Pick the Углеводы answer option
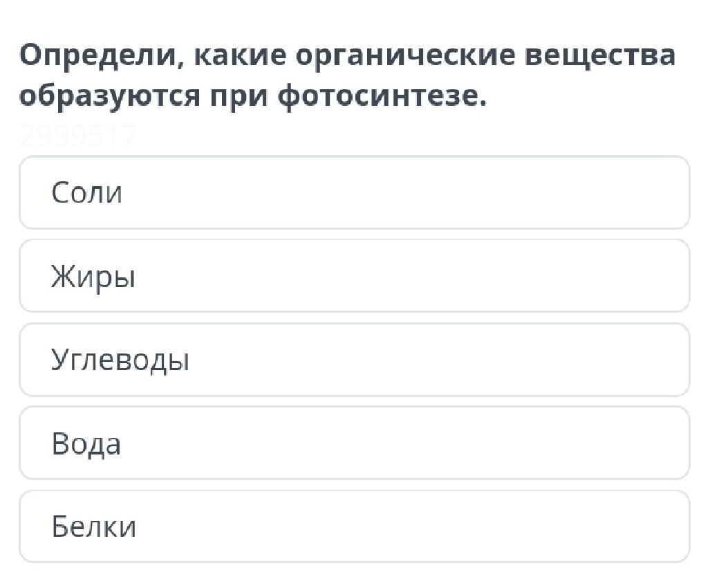The height and width of the screenshot is (579, 728). [x=354, y=360]
